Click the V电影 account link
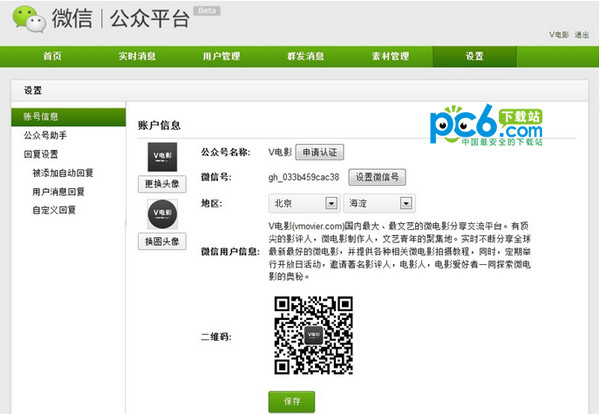The width and height of the screenshot is (600, 414). 559,35
